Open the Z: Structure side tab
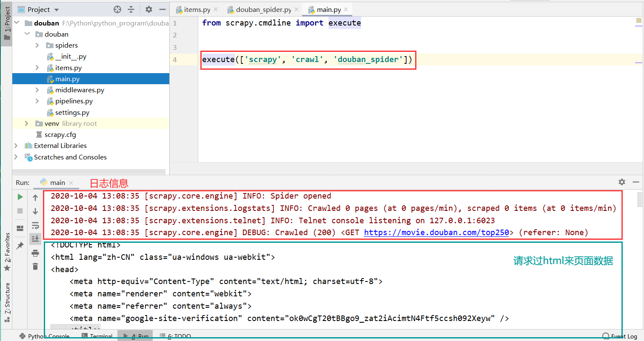Viewport: 644px width, 341px height. pos(7,302)
